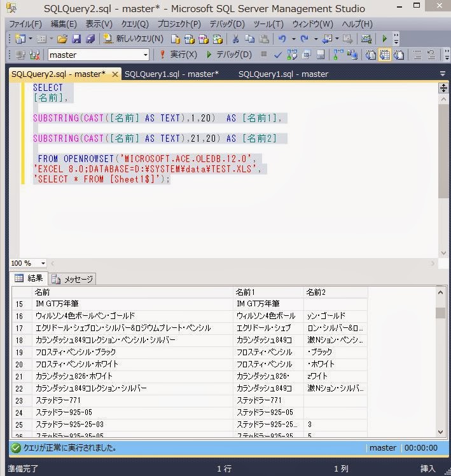Image resolution: width=451 pixels, height=476 pixels.
Task: Expand the Navigate Backward dropdown arrow
Action: coord(337,39)
